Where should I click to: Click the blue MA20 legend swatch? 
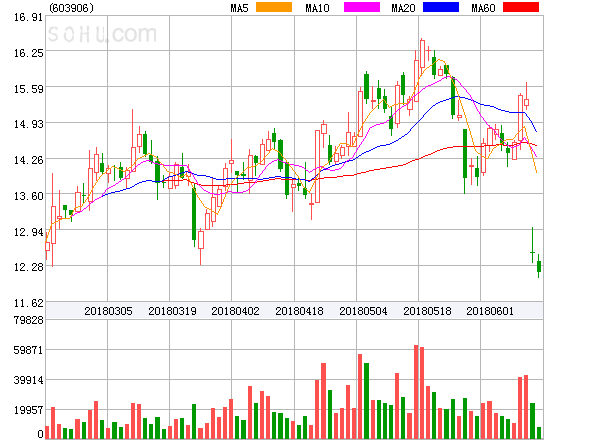441,7
